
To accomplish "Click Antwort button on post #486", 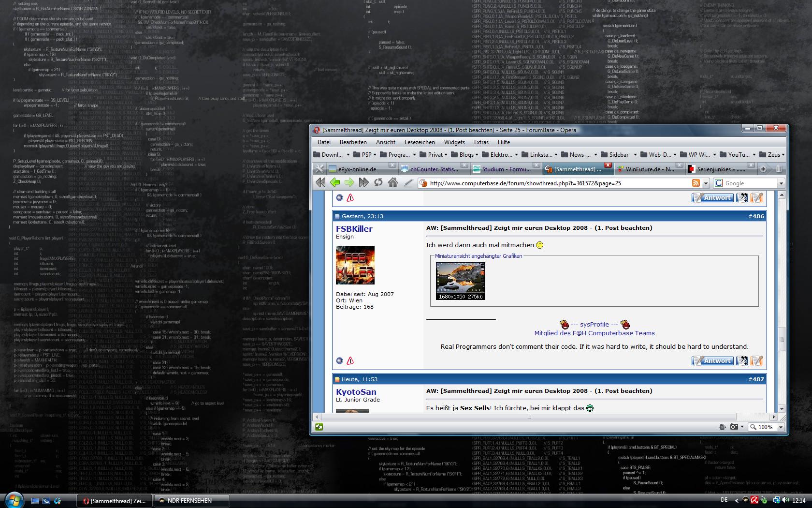I will pyautogui.click(x=713, y=361).
